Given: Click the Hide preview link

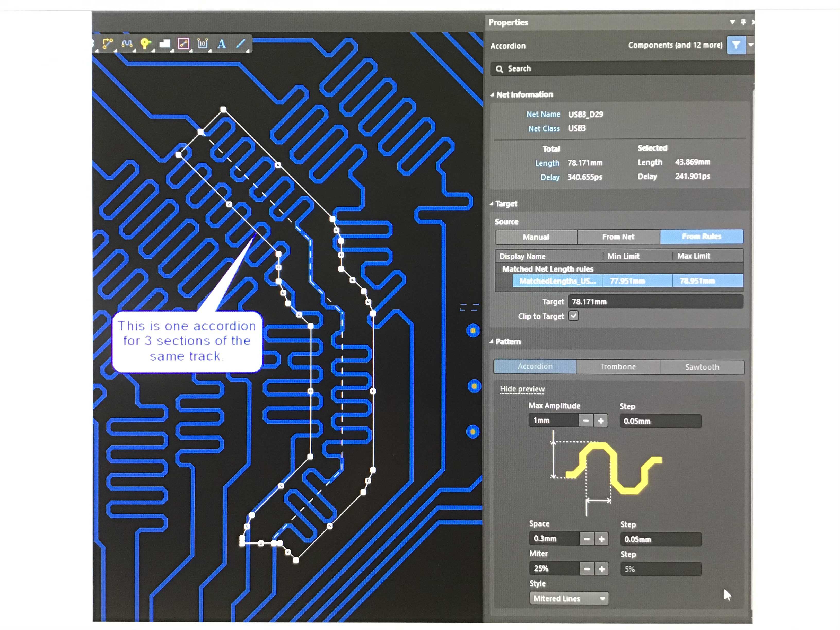Looking at the screenshot, I should [522, 389].
